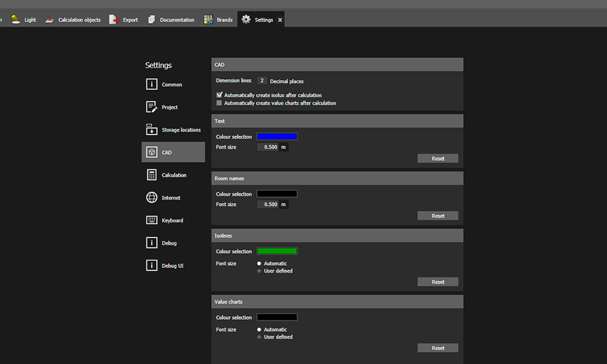
Task: Open the Common settings icon
Action: point(152,84)
